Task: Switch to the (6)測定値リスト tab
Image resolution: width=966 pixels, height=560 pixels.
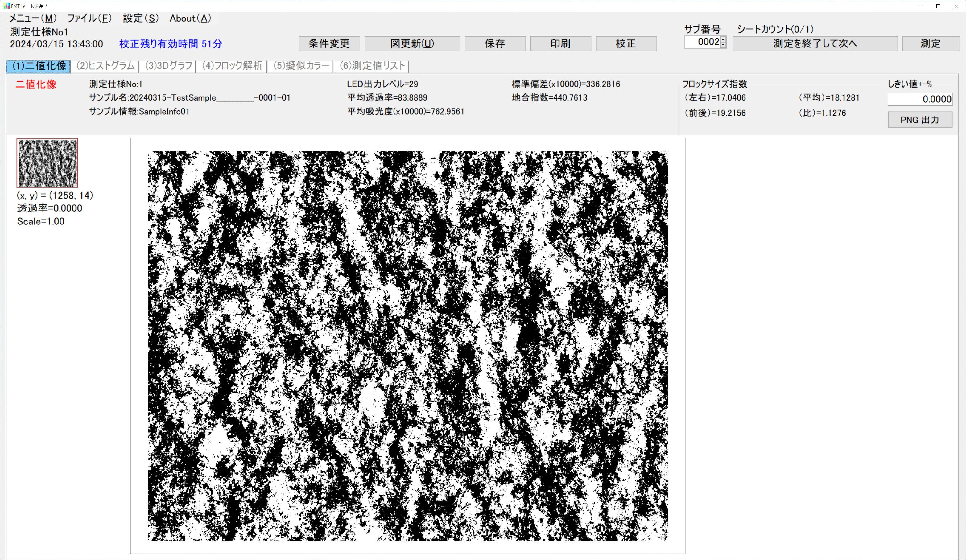Action: (372, 66)
